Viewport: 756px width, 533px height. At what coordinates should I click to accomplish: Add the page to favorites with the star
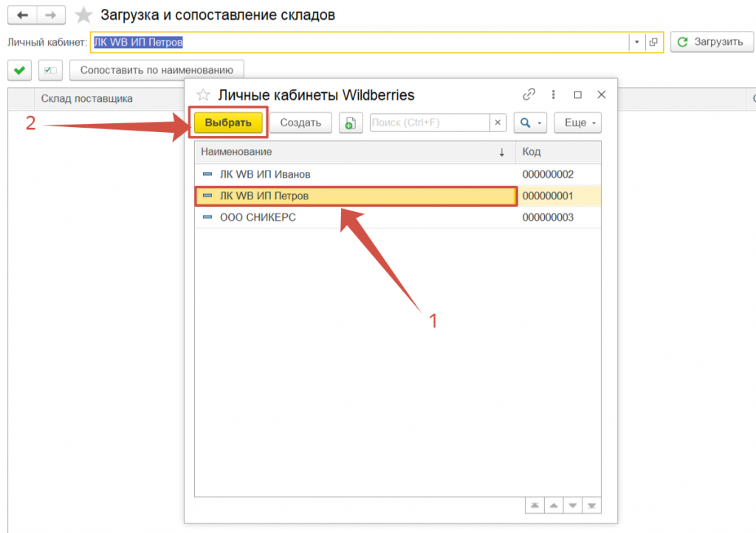(x=85, y=15)
